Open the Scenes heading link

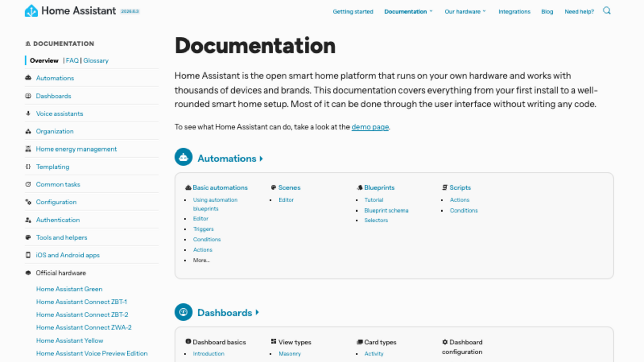289,188
